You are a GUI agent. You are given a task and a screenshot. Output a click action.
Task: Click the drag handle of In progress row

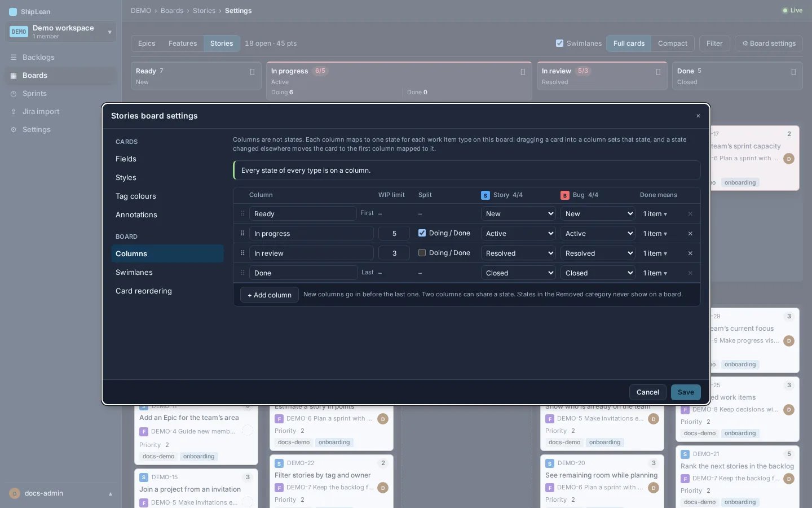(242, 233)
